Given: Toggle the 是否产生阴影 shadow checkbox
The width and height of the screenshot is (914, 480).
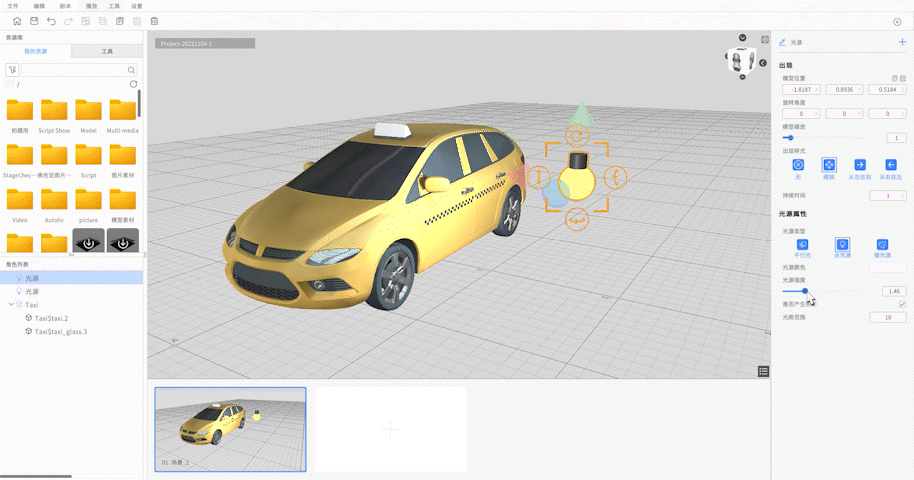Looking at the screenshot, I should [x=901, y=304].
